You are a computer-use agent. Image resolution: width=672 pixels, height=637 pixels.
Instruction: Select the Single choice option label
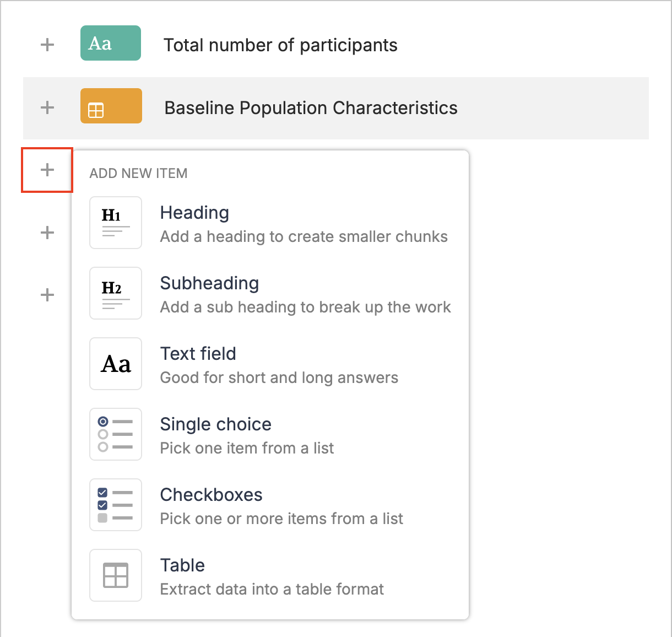(215, 424)
